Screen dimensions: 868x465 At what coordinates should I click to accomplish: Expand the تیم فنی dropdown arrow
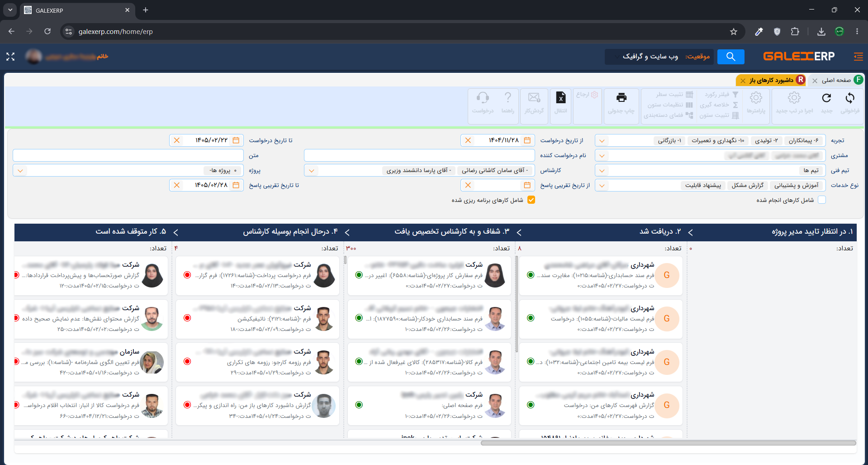coord(602,171)
